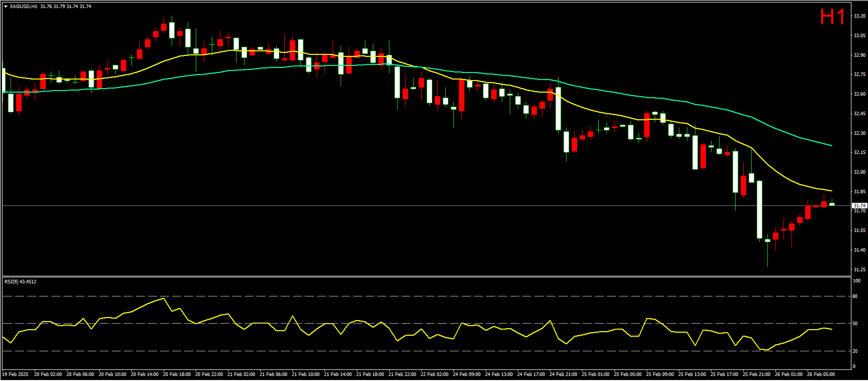Screen dimensions: 868x381
Task: Click the 24 Feb 09:00 time axis label
Action: pos(466,374)
